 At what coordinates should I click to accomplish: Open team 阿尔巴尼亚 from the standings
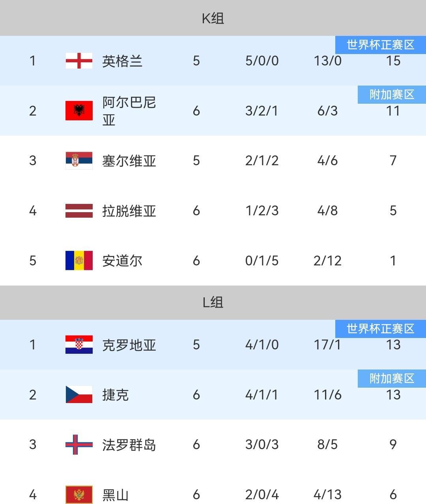coord(129,111)
